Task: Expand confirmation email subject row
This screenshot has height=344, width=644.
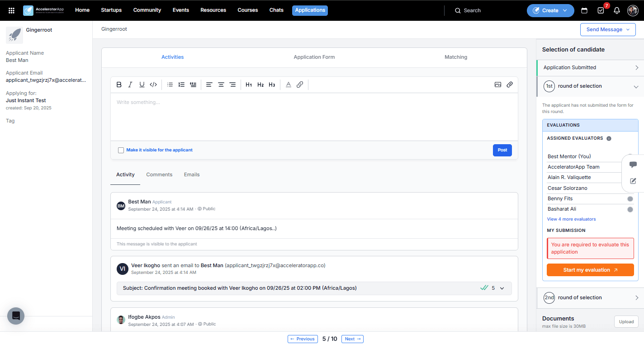Action: [314, 288]
